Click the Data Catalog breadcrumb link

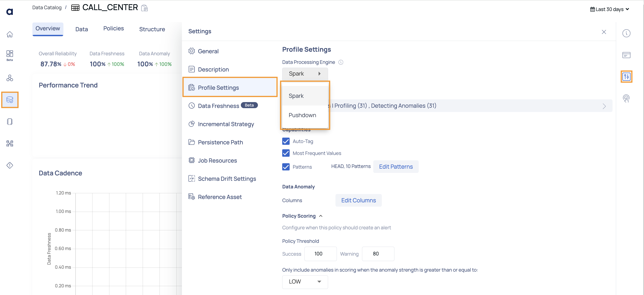tap(47, 7)
